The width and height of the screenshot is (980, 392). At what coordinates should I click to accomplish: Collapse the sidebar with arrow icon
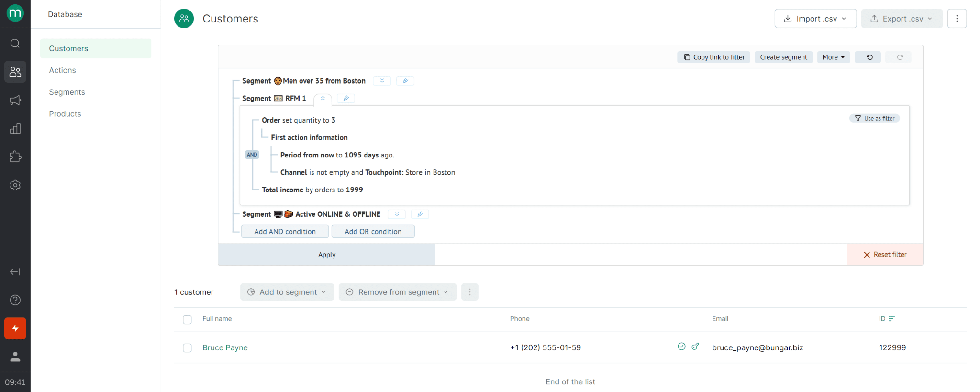(x=15, y=272)
